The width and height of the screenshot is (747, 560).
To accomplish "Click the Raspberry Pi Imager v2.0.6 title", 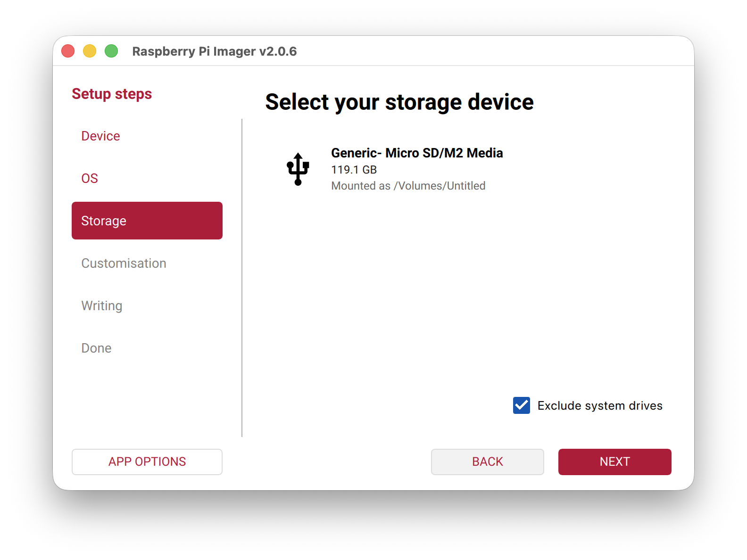I will click(214, 51).
